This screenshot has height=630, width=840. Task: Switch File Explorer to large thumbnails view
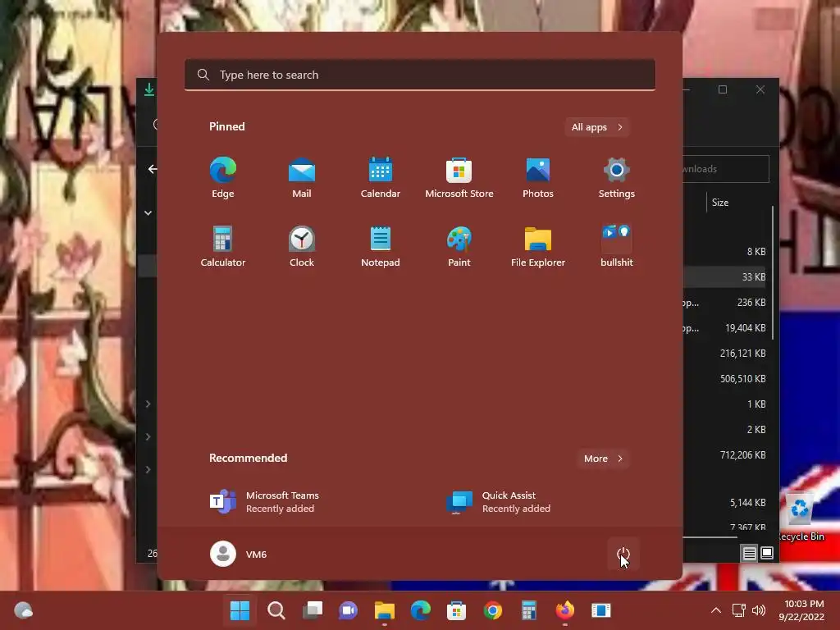767,553
